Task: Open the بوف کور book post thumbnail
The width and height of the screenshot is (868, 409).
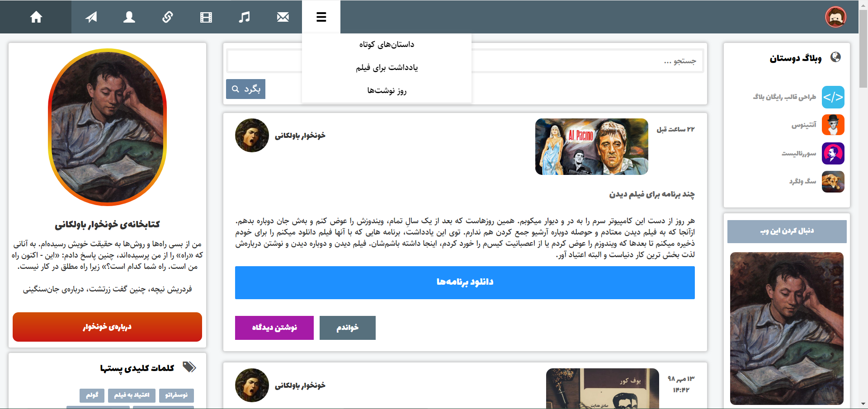Action: coord(602,389)
